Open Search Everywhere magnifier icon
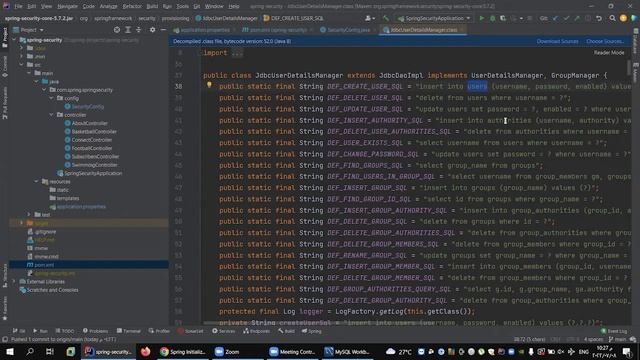640x360 pixels. coord(612,18)
